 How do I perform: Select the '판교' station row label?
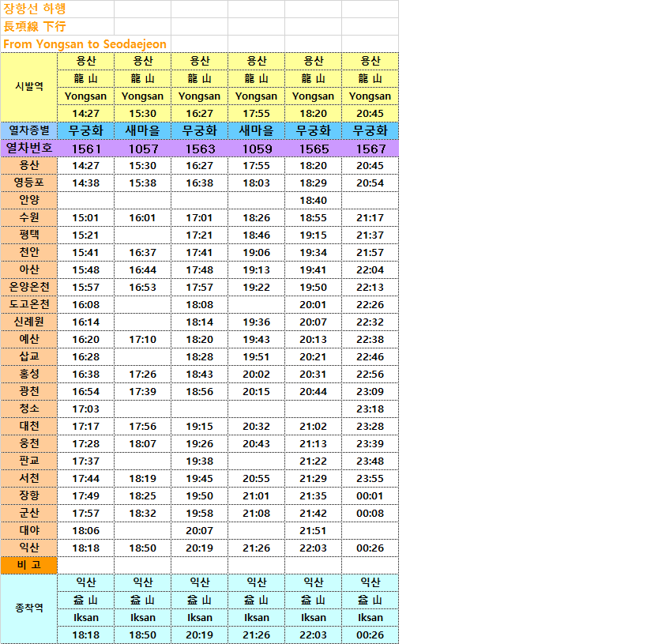coord(29,461)
